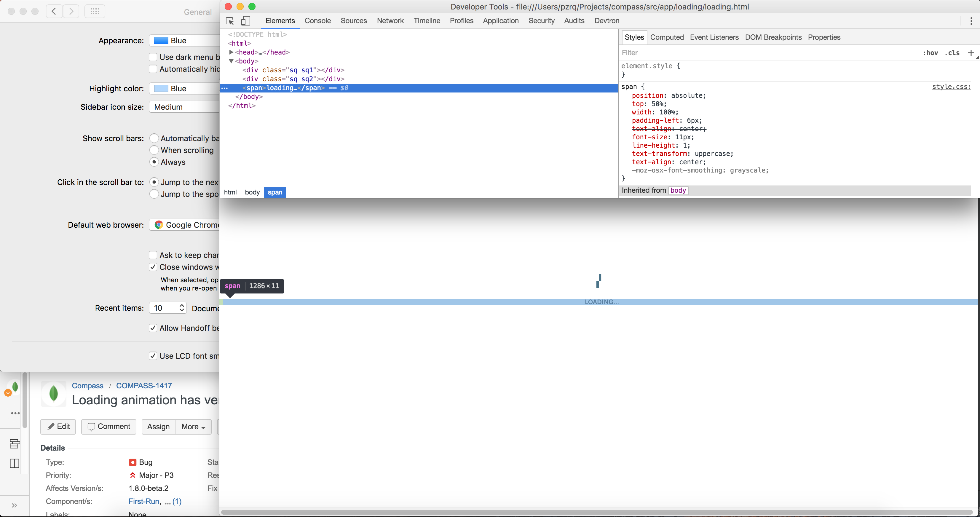Viewport: 980px width, 517px height.
Task: Open the More dropdown button
Action: pos(193,427)
